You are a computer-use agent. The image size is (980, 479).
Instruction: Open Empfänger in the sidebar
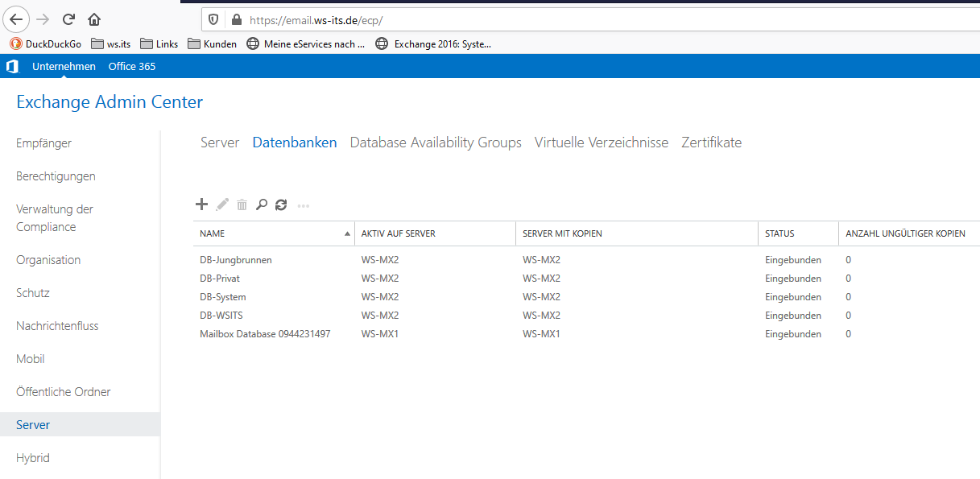(x=44, y=143)
